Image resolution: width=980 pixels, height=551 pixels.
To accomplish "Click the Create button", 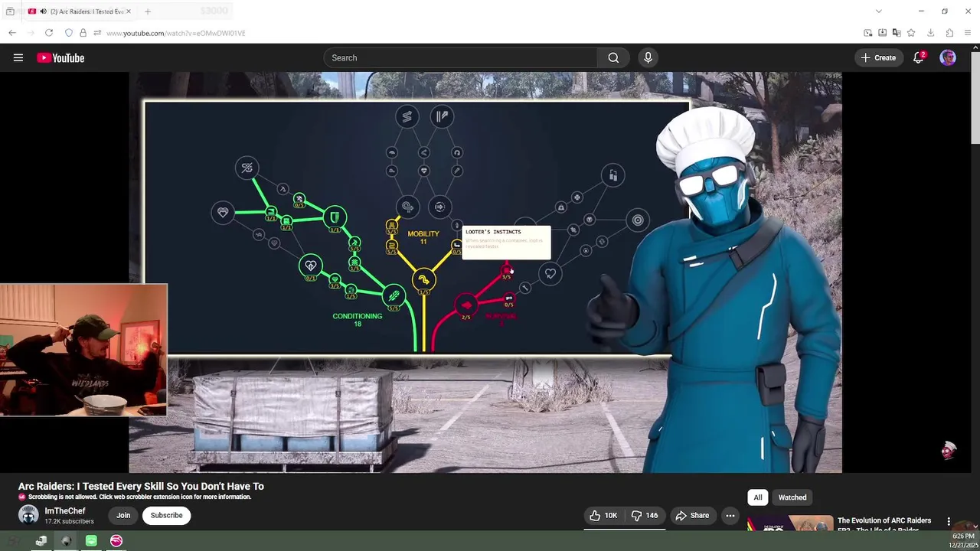I will pos(877,57).
